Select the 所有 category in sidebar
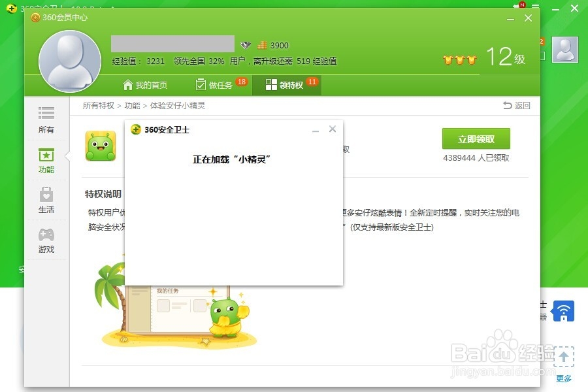The image size is (588, 392). pyautogui.click(x=46, y=120)
